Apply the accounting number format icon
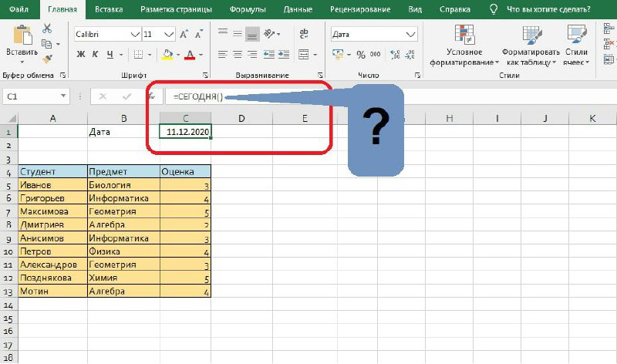 coord(338,54)
